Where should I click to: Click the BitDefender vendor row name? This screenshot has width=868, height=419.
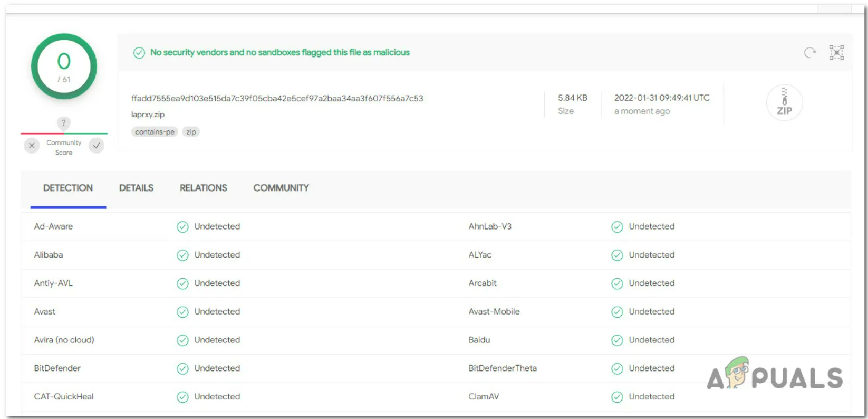(x=57, y=368)
